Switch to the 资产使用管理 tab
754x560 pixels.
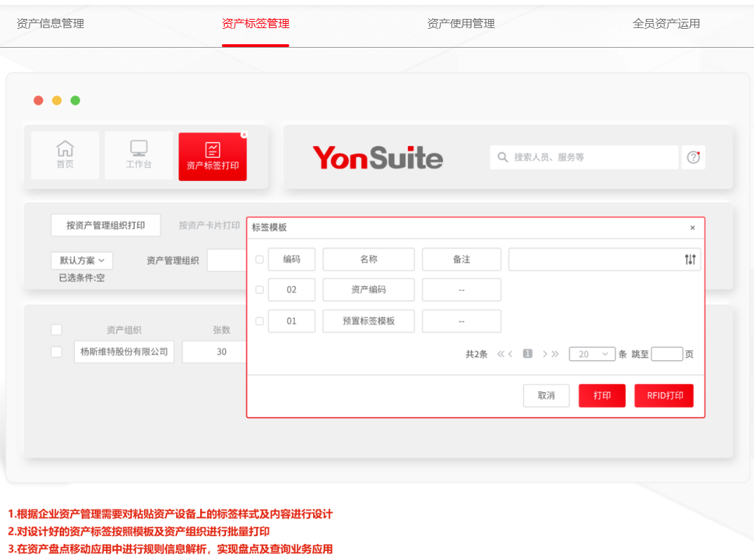click(x=461, y=24)
